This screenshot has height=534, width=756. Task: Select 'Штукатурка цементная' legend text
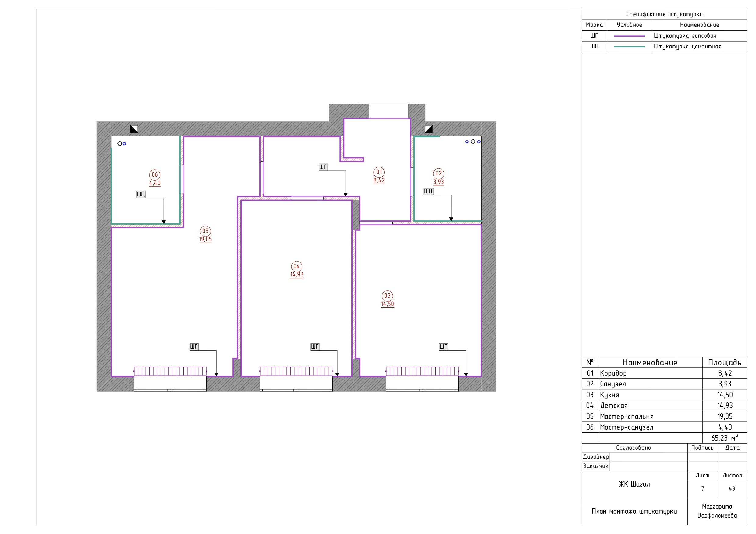point(687,47)
